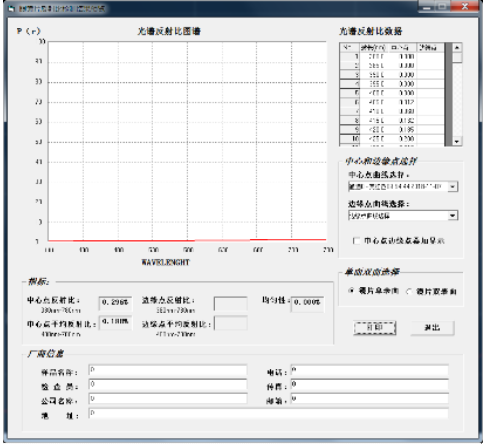
Task: Click the data table scrollbar thumb
Action: (457, 57)
